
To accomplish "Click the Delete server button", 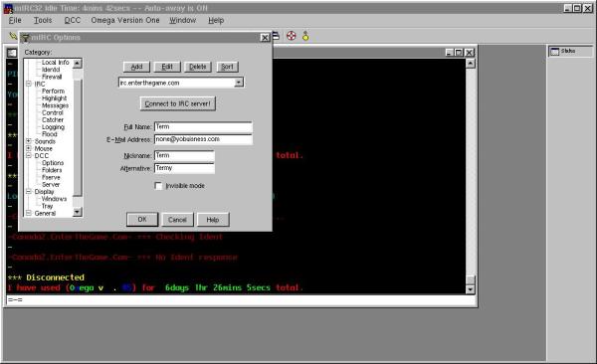I will [198, 67].
